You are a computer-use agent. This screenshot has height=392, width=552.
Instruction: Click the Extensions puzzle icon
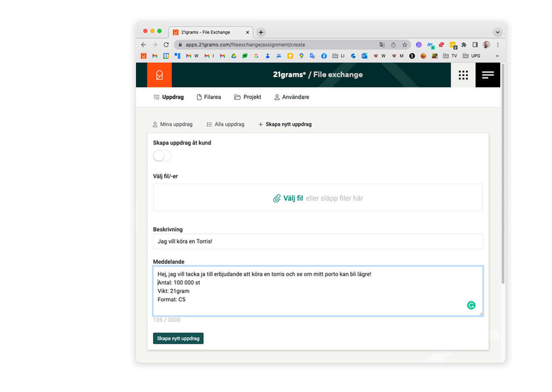(x=464, y=45)
